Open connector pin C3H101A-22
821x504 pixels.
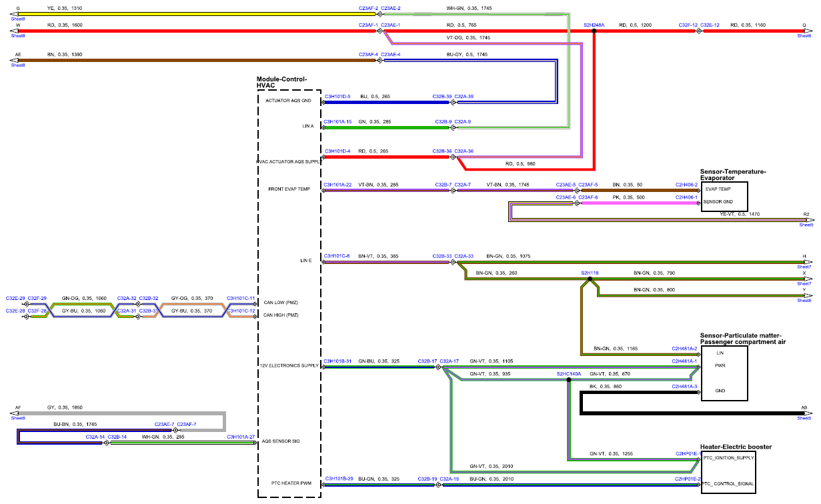[338, 184]
